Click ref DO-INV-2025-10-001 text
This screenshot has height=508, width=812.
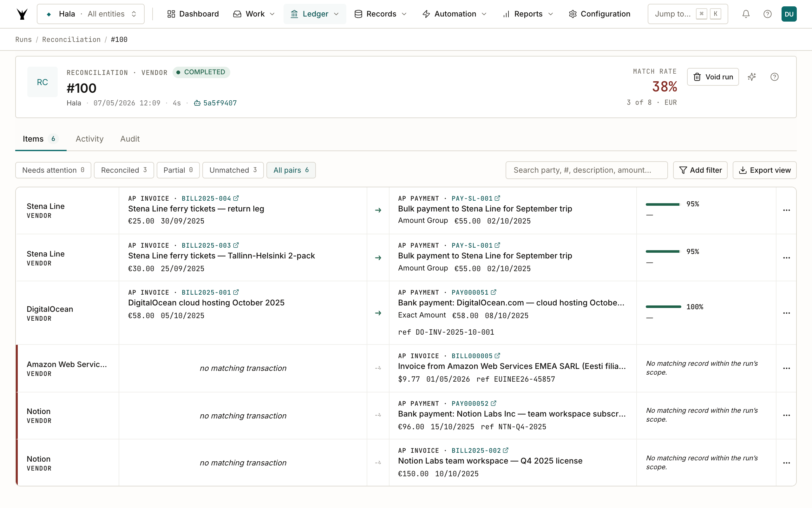point(446,332)
